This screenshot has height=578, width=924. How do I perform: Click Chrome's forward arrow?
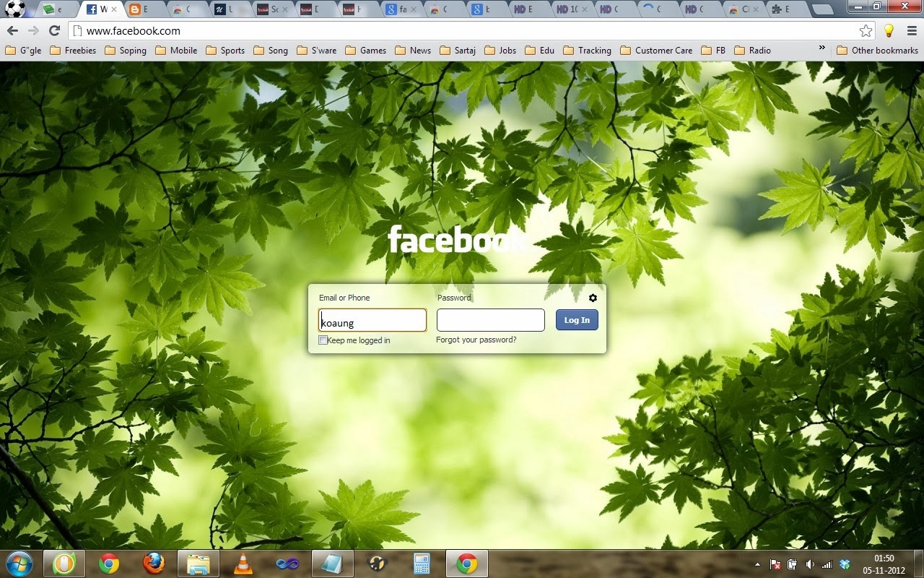[x=33, y=30]
